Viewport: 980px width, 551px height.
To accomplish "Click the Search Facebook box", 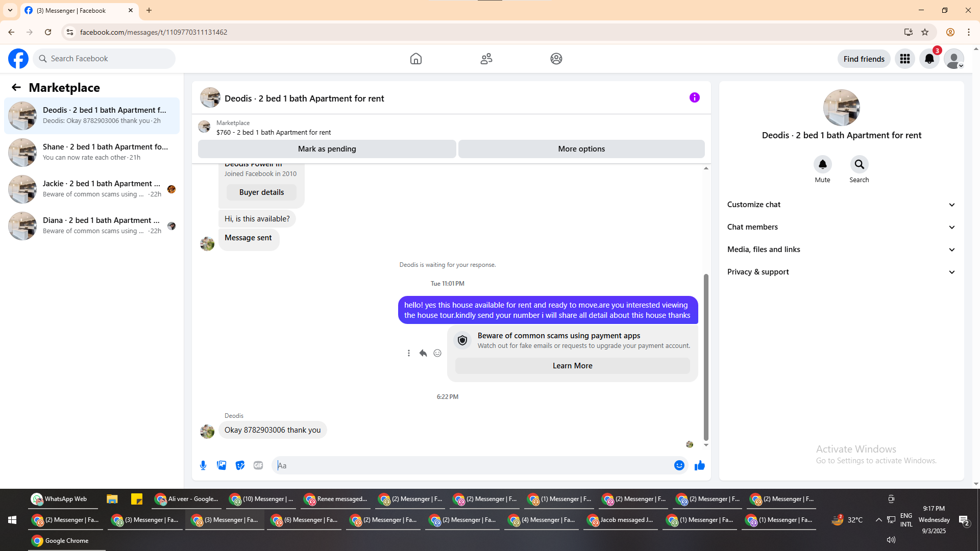I will click(104, 59).
